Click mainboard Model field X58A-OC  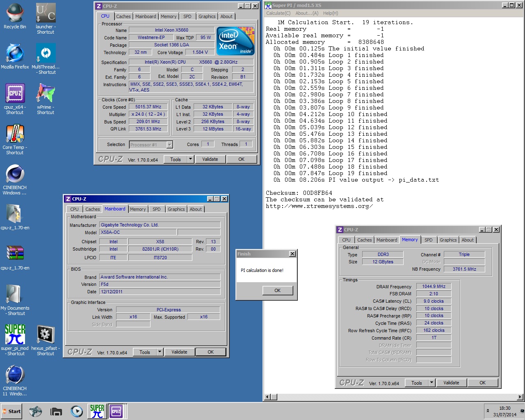(138, 232)
